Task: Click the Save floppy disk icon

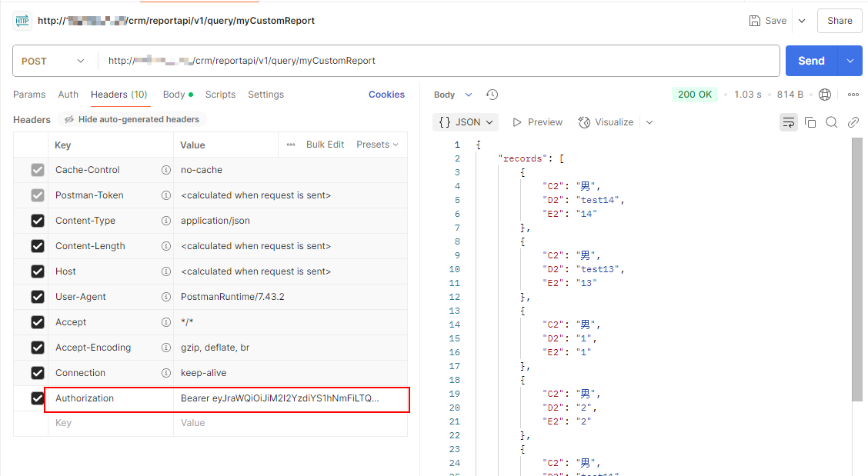Action: [x=755, y=21]
